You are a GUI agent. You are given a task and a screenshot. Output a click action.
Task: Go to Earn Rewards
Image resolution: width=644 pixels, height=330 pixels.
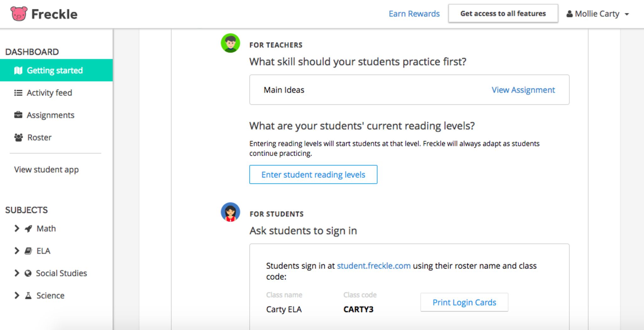[414, 14]
